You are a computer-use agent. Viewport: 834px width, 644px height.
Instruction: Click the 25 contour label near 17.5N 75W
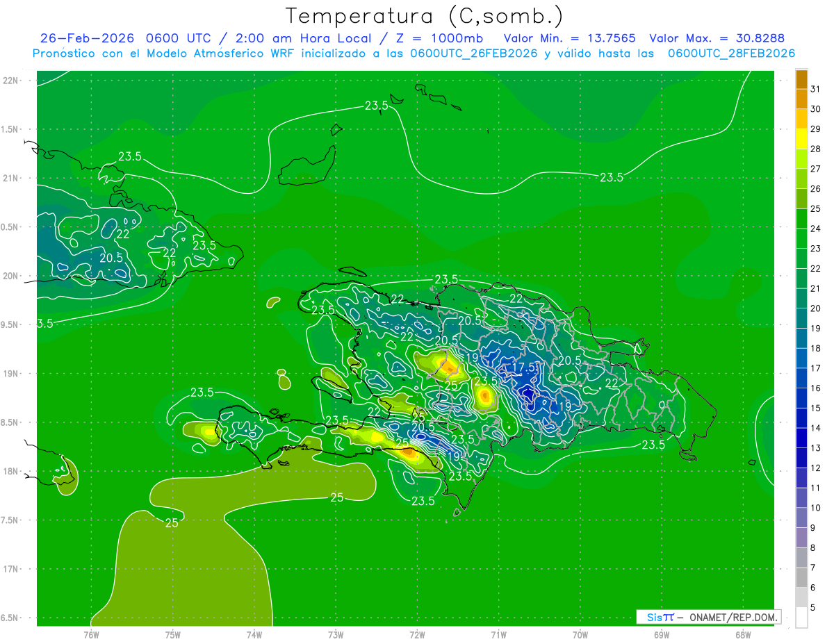172,523
